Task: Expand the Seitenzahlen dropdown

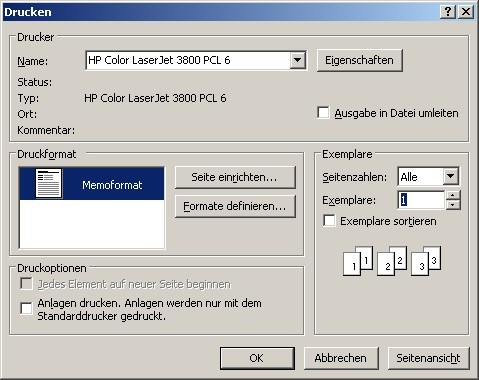Action: [x=450, y=176]
